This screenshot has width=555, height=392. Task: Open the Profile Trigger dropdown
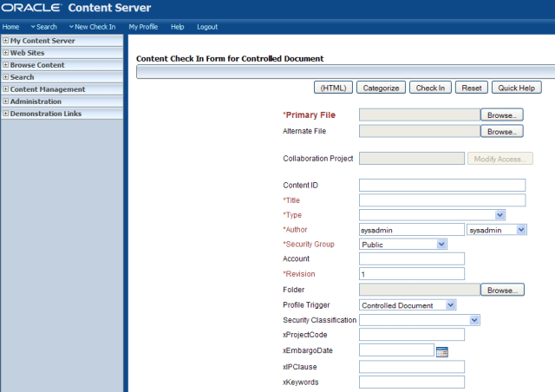point(450,305)
